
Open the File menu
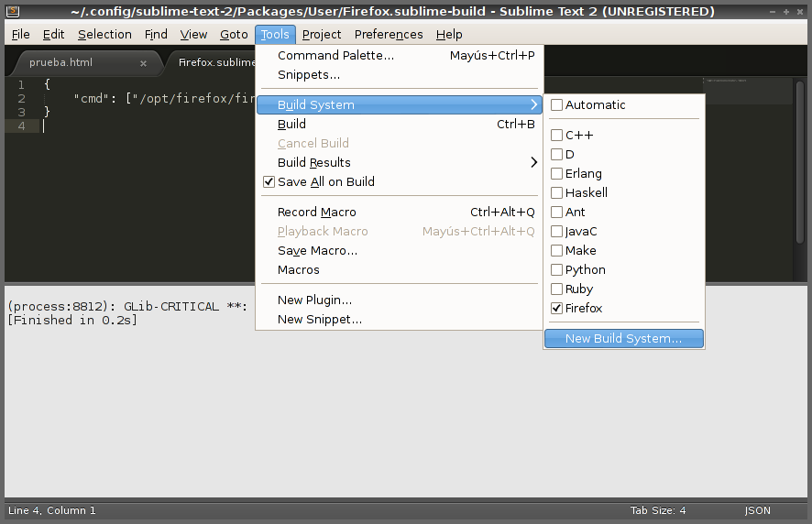pos(21,34)
